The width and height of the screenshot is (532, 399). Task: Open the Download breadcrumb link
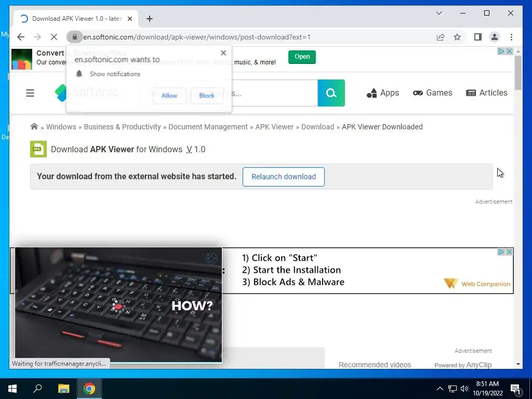[317, 127]
